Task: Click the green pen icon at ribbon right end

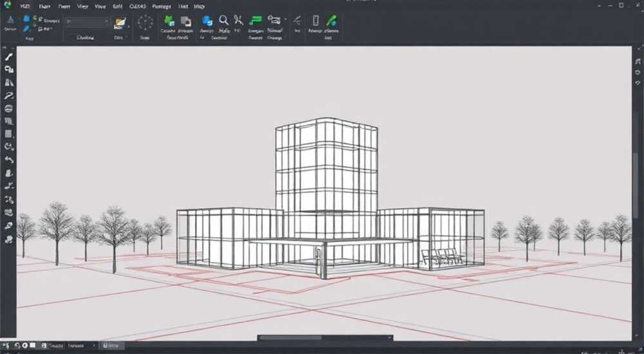Action: [x=331, y=21]
